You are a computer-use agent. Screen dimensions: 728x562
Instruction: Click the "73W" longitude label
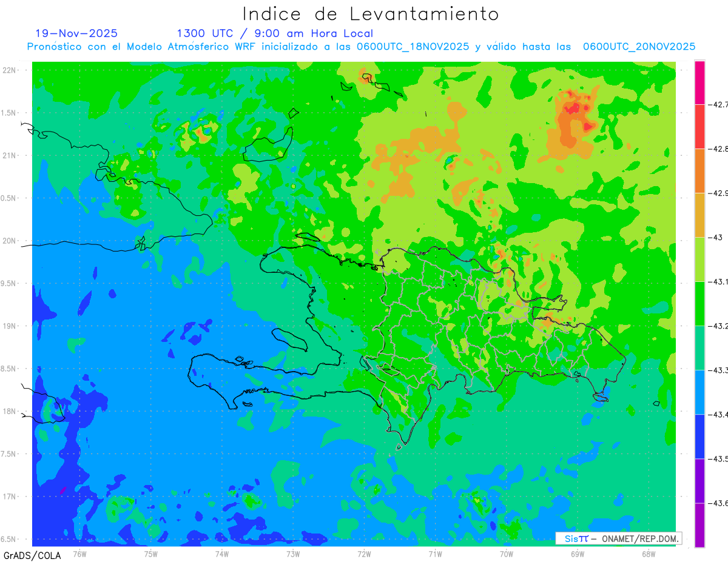(x=293, y=554)
